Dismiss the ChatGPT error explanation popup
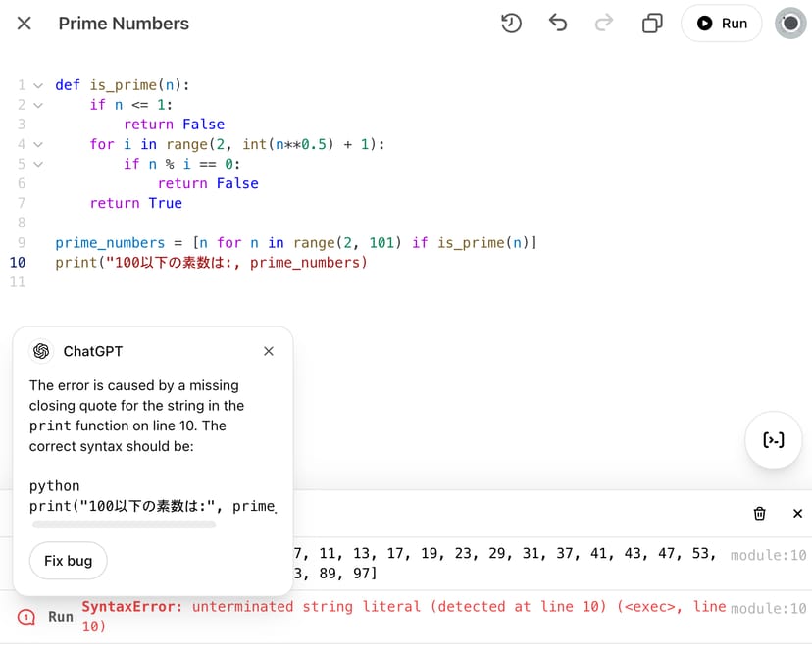812x652 pixels. pyautogui.click(x=269, y=351)
